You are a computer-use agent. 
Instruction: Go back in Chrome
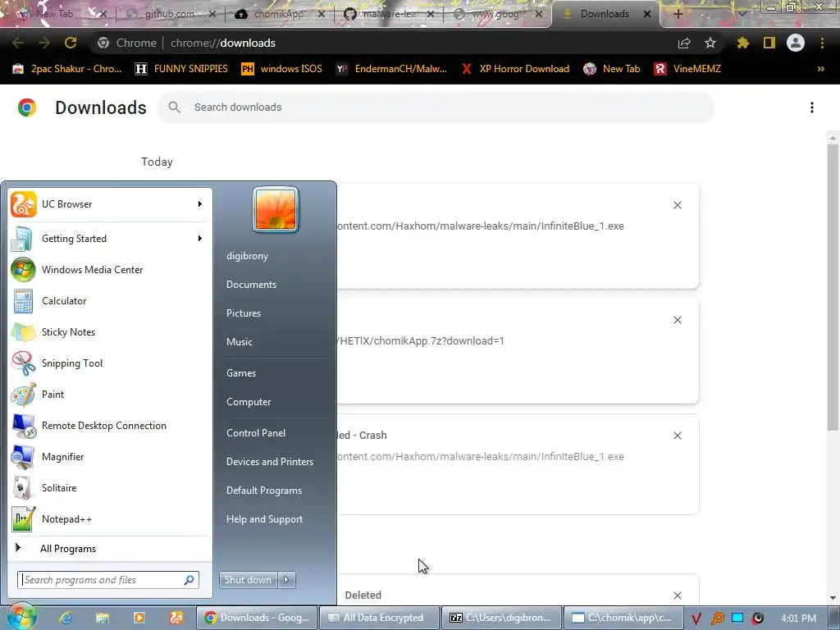[x=18, y=43]
